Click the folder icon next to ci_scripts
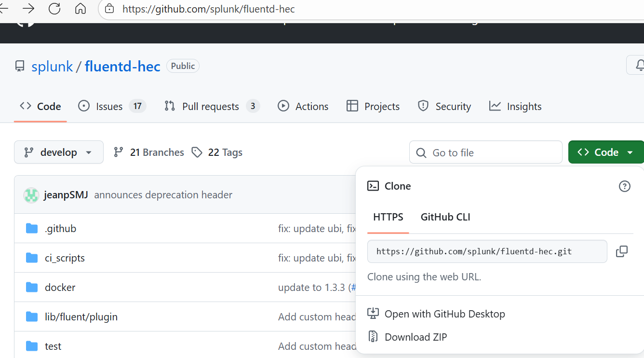The image size is (644, 358). pyautogui.click(x=32, y=258)
